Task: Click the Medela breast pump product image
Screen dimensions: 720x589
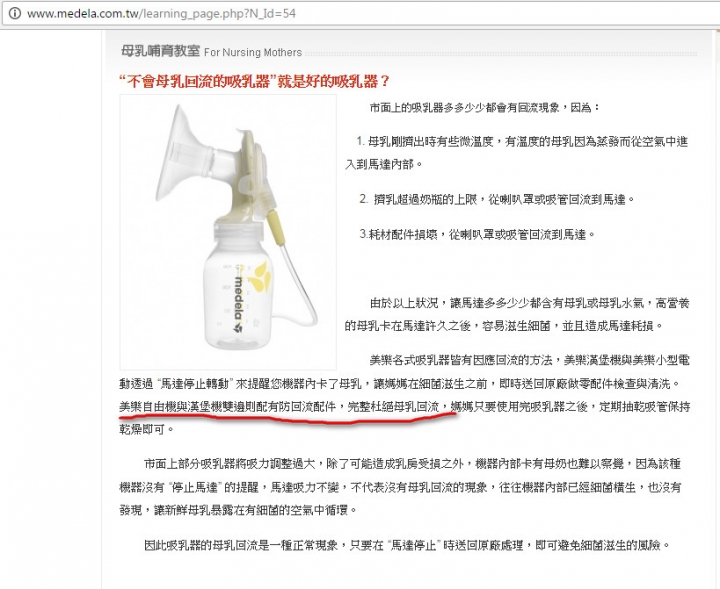Action: pyautogui.click(x=228, y=232)
